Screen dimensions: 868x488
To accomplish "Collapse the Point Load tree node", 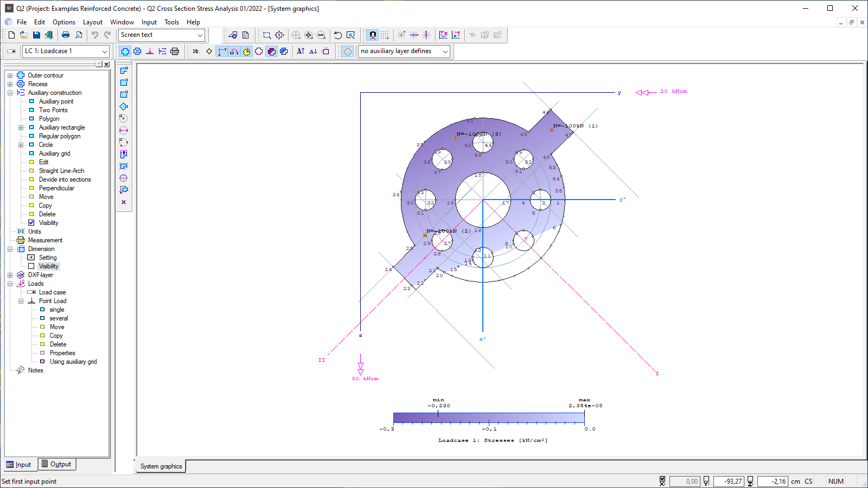I will tap(21, 301).
